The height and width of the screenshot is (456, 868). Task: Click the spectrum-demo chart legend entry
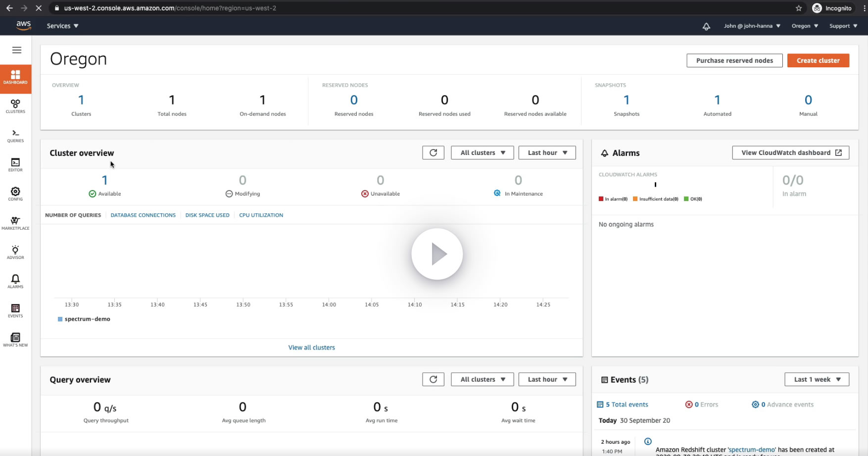[84, 319]
